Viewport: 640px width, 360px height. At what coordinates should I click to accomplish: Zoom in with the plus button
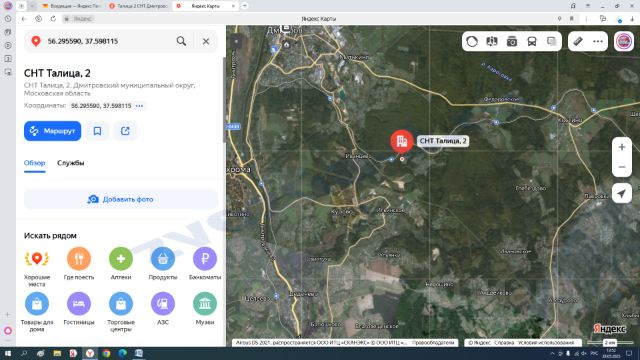(x=622, y=147)
